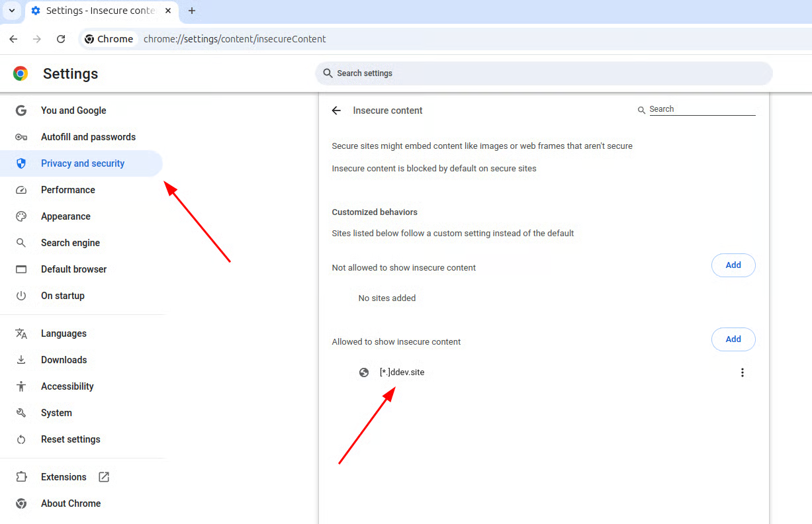Click the Default browser window icon
The width and height of the screenshot is (812, 524).
tap(21, 269)
